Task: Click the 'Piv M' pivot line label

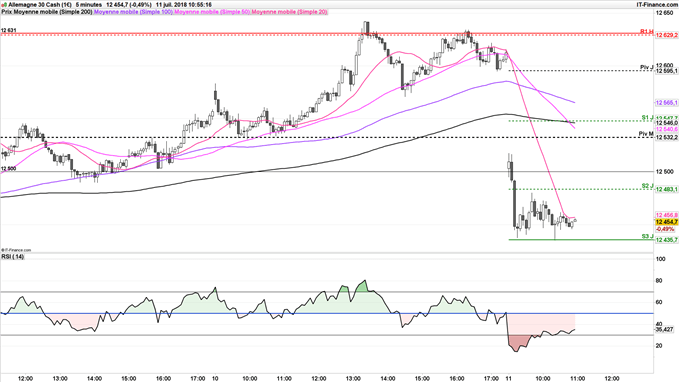Action: (646, 134)
